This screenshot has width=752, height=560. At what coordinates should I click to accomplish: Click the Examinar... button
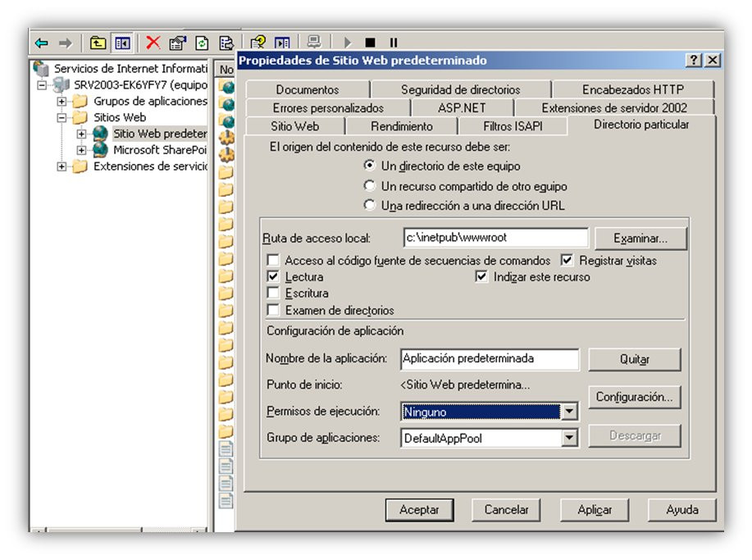[640, 239]
